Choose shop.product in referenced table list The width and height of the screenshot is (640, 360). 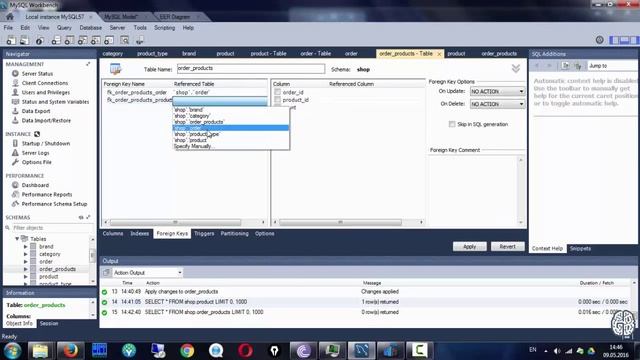[231, 140]
